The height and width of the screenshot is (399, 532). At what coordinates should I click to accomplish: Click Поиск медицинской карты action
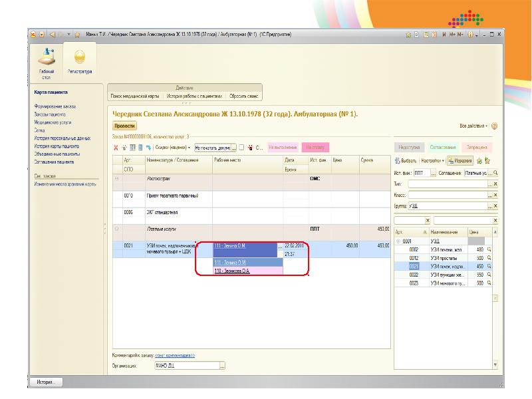pyautogui.click(x=135, y=96)
